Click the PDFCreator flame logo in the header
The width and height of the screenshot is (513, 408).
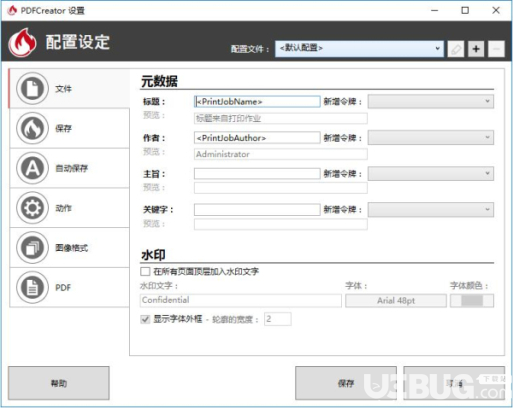coord(22,43)
